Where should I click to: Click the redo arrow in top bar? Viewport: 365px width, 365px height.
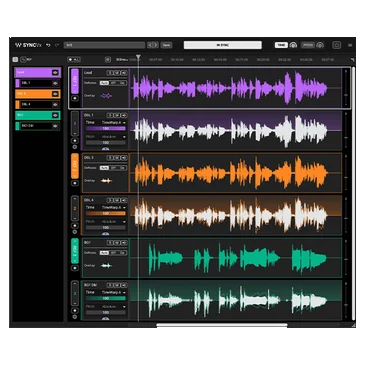click(57, 45)
